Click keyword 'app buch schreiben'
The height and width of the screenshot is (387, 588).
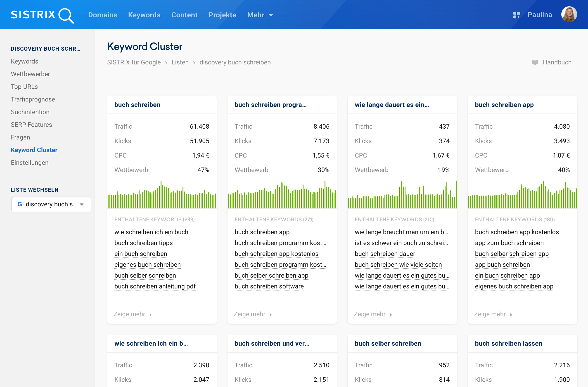pyautogui.click(x=502, y=264)
